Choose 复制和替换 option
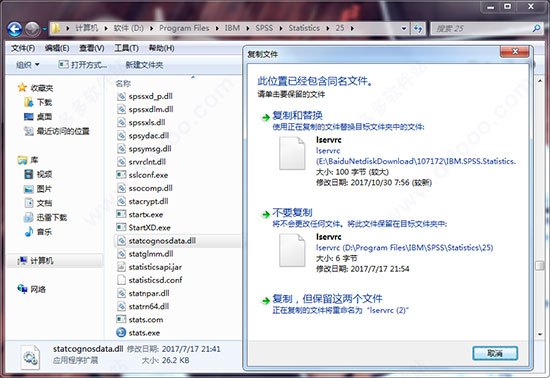The height and width of the screenshot is (378, 550). tap(297, 115)
